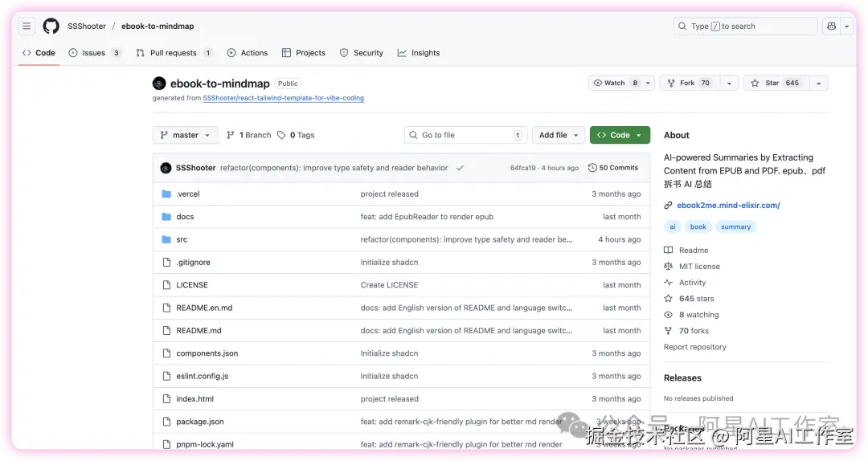The width and height of the screenshot is (868, 461).
Task: Switch to the Pull requests tab
Action: (174, 53)
